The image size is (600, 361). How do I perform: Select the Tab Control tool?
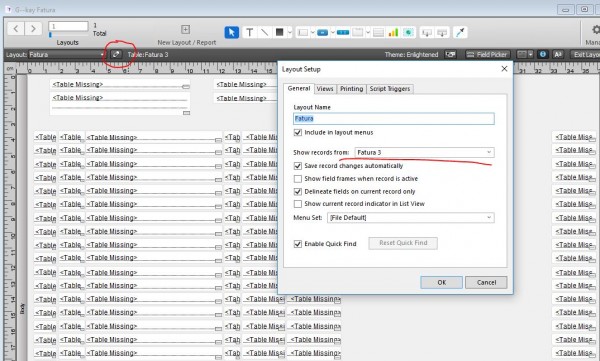(357, 33)
